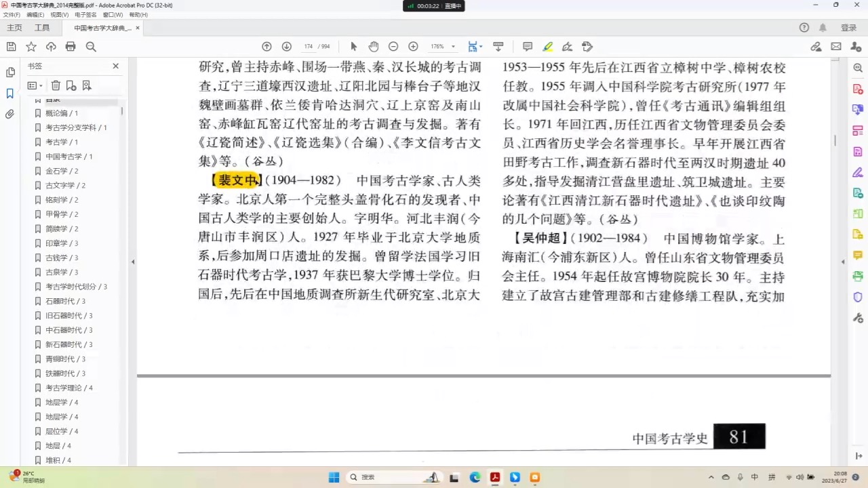This screenshot has height=488, width=868.
Task: Open notifications bell
Action: [x=823, y=28]
